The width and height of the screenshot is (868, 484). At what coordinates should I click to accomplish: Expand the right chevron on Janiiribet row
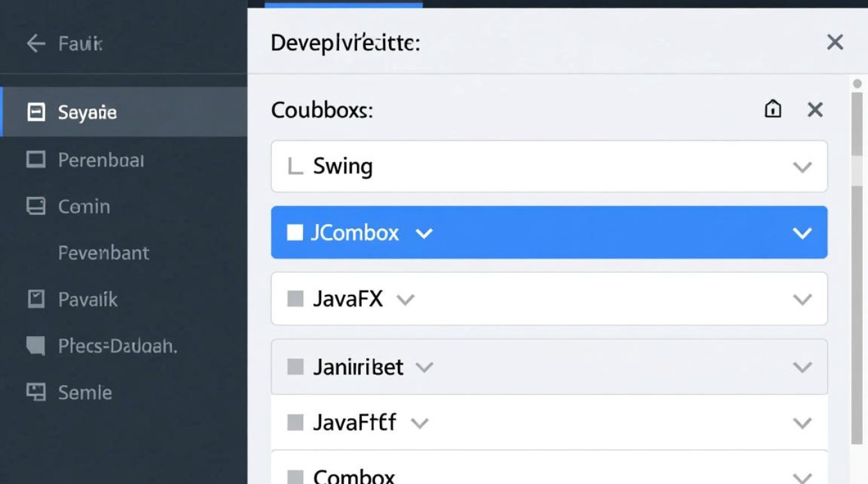tap(802, 367)
